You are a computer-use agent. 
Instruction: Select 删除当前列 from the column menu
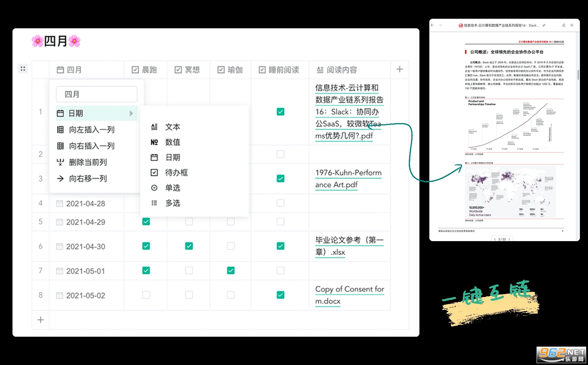pos(88,162)
